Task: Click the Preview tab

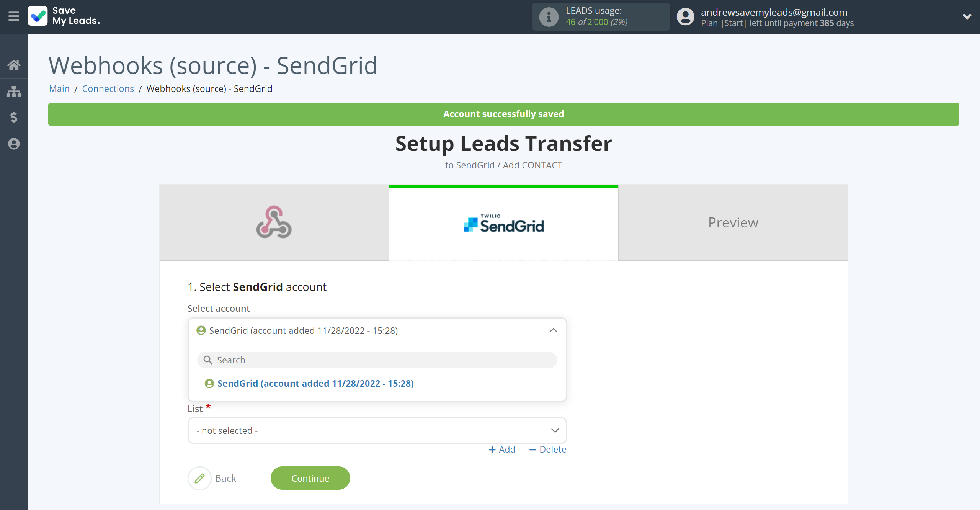Action: [x=733, y=222]
